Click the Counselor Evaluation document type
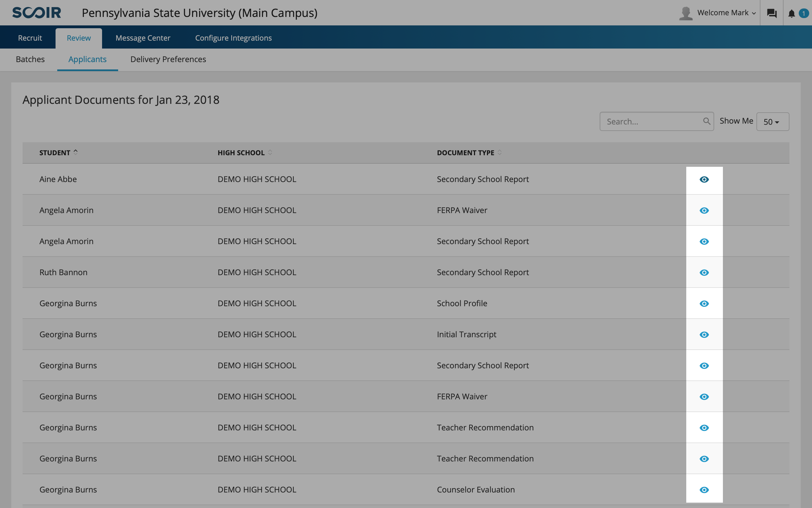This screenshot has height=508, width=812. [476, 490]
